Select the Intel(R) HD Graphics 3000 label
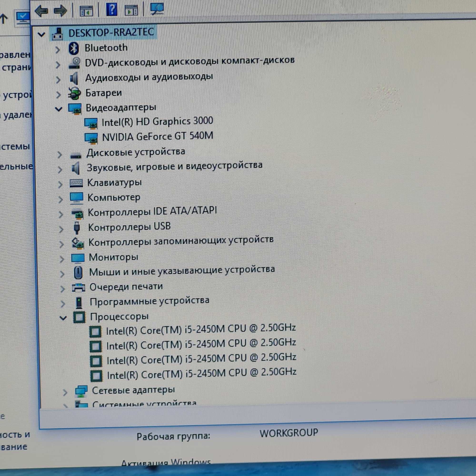This screenshot has height=476, width=476. point(157,122)
